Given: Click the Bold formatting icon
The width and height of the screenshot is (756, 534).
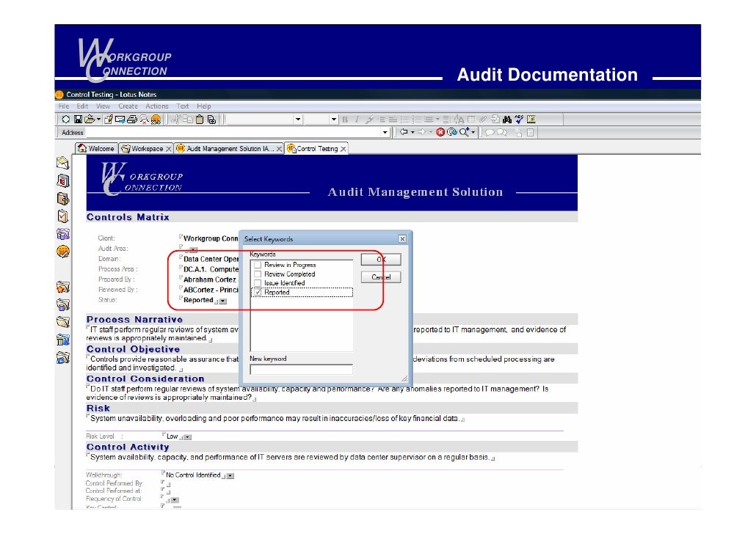Looking at the screenshot, I should point(345,120).
